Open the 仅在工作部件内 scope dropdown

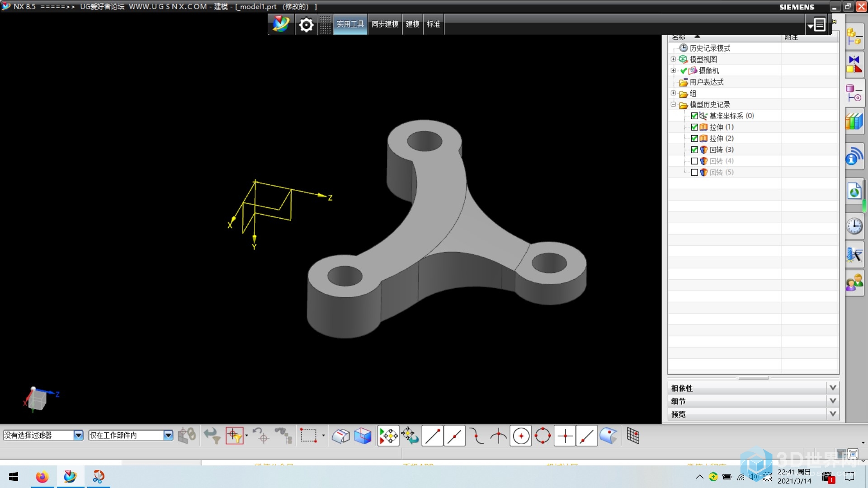click(x=168, y=435)
